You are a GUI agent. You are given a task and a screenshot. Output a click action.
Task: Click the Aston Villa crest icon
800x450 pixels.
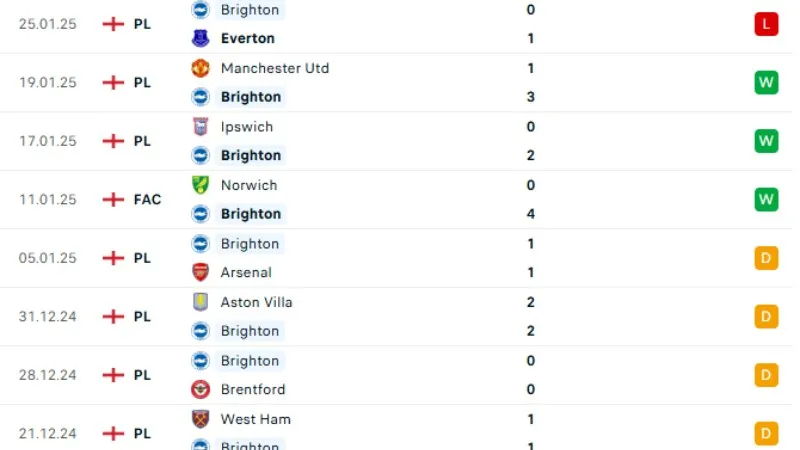tap(200, 302)
